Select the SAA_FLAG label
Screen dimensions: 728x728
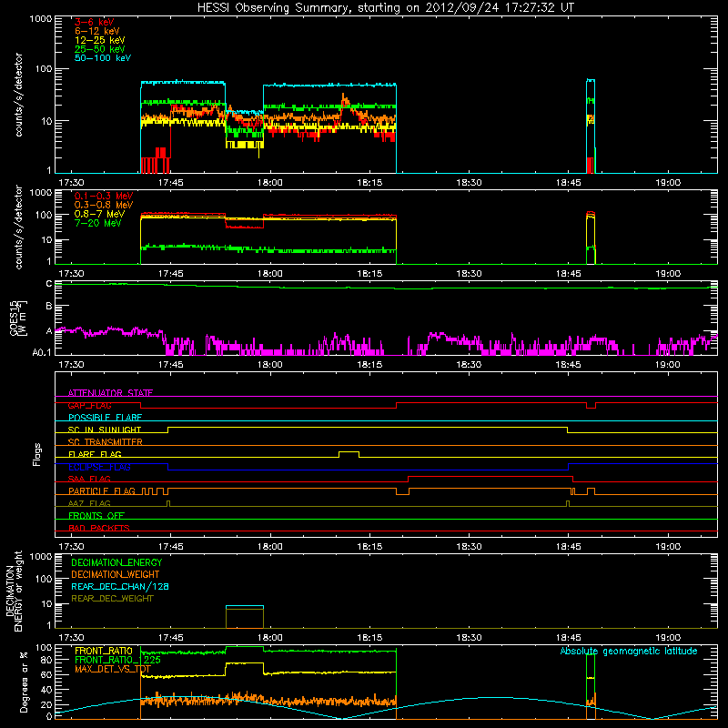[89, 479]
